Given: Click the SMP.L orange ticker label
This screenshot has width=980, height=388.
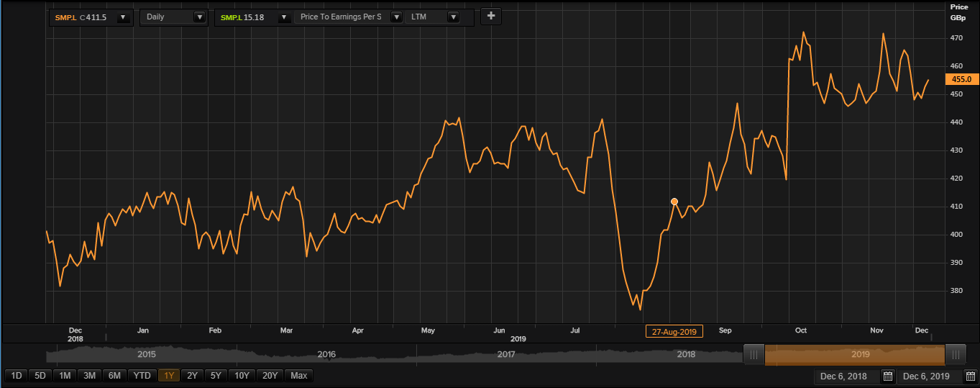Looking at the screenshot, I should 65,17.
